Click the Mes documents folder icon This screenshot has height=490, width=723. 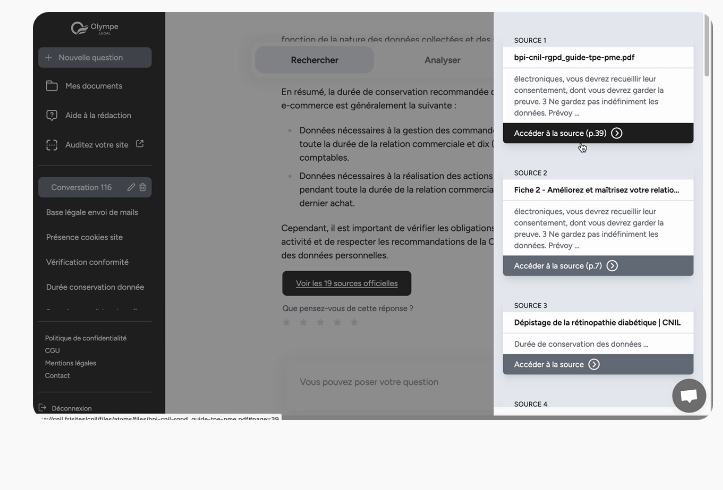[52, 86]
